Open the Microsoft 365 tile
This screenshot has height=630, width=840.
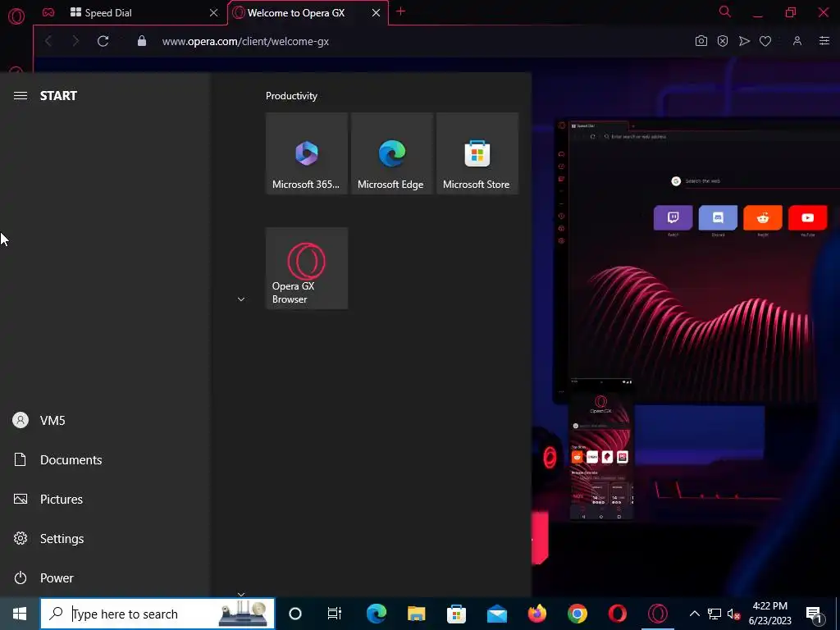(307, 153)
